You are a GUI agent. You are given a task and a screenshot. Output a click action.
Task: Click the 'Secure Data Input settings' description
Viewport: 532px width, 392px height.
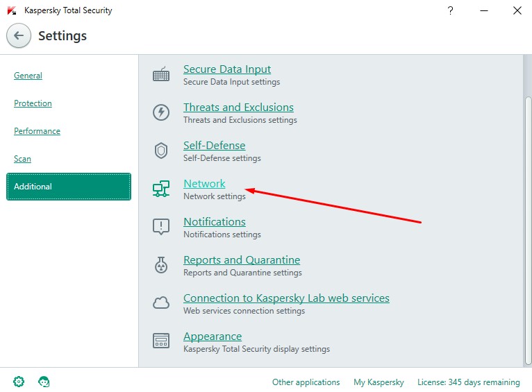click(232, 82)
